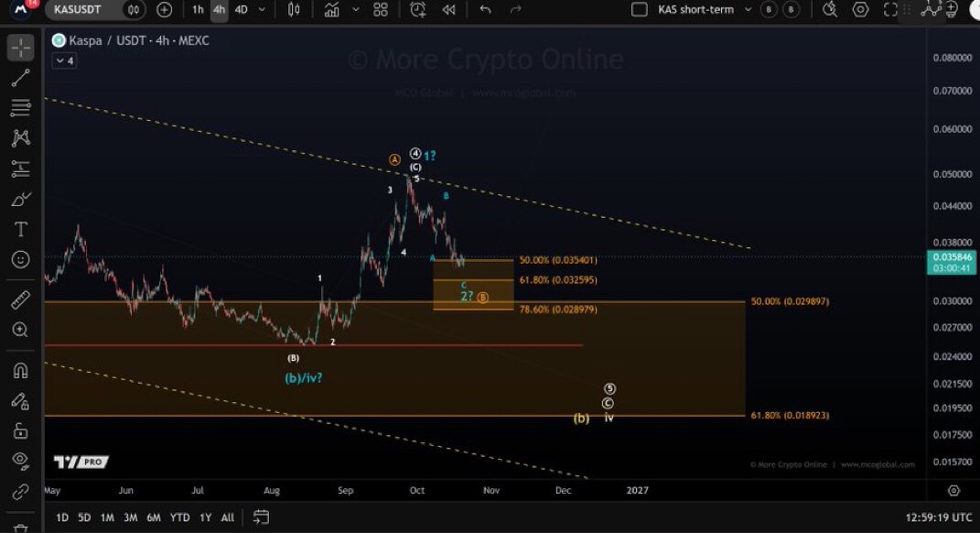Screen dimensions: 980x533
Task: Open the chart patterns tool group
Action: point(21,137)
